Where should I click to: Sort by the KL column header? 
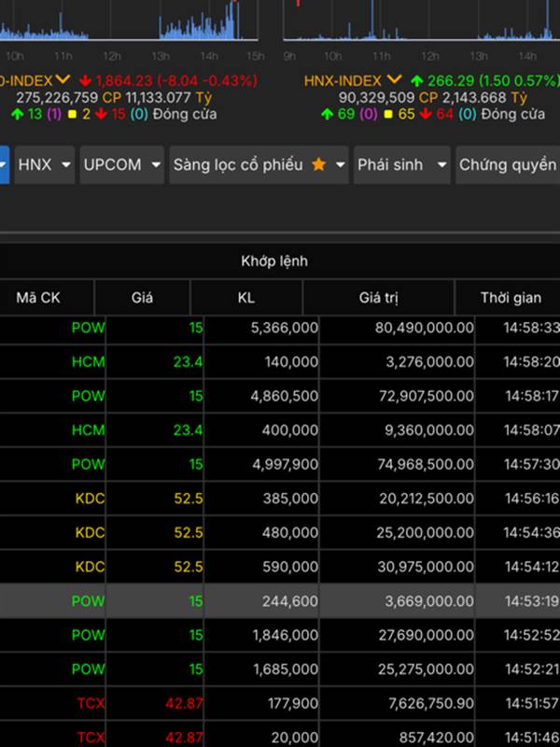point(245,298)
